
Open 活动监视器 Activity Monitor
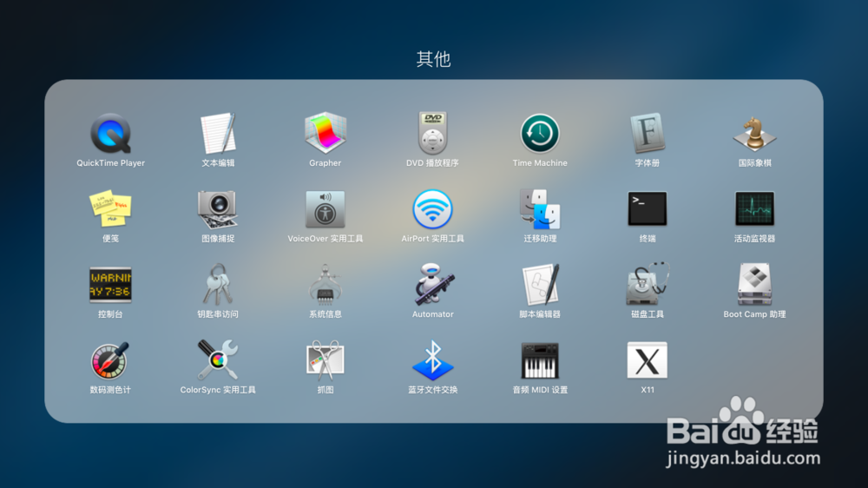coord(754,208)
